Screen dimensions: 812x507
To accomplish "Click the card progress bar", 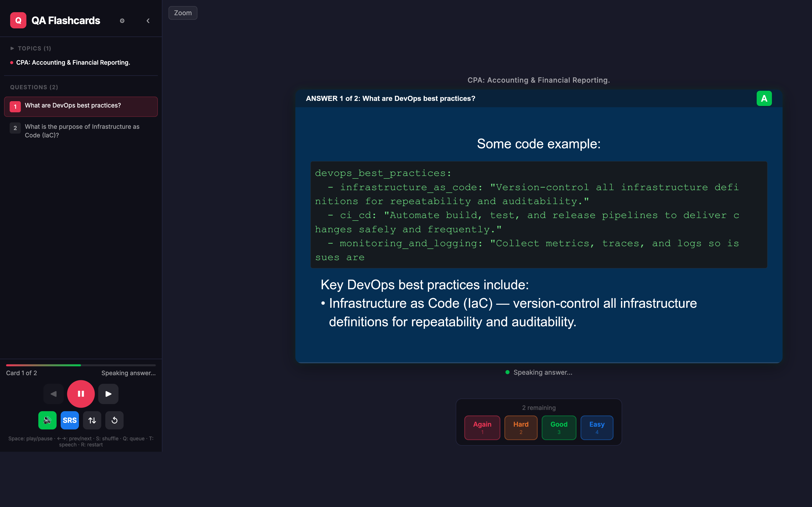I will tap(80, 365).
